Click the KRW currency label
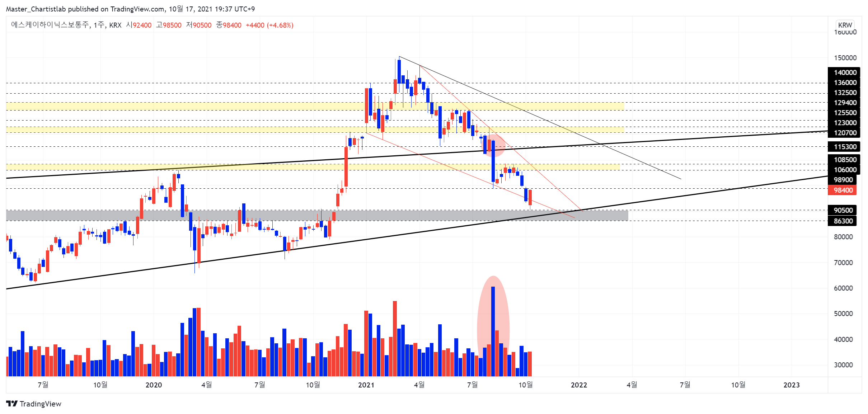This screenshot has width=868, height=414. pos(845,25)
